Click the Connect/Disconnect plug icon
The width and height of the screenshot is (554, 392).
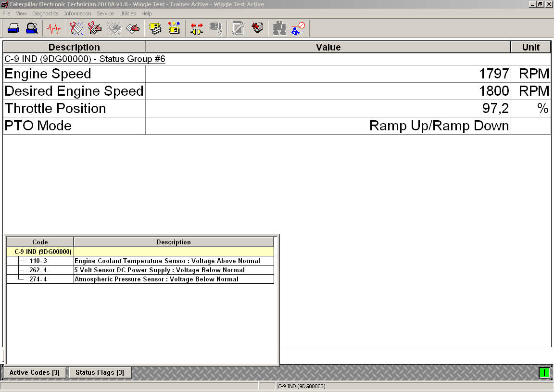197,28
